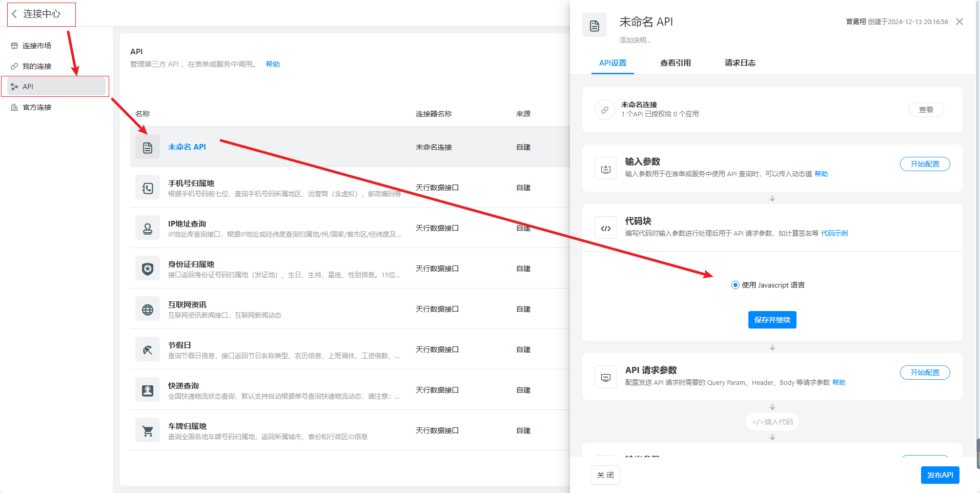Click the 手机号归属地 phone icon
Viewport: 980px width, 493px height.
pyautogui.click(x=148, y=188)
